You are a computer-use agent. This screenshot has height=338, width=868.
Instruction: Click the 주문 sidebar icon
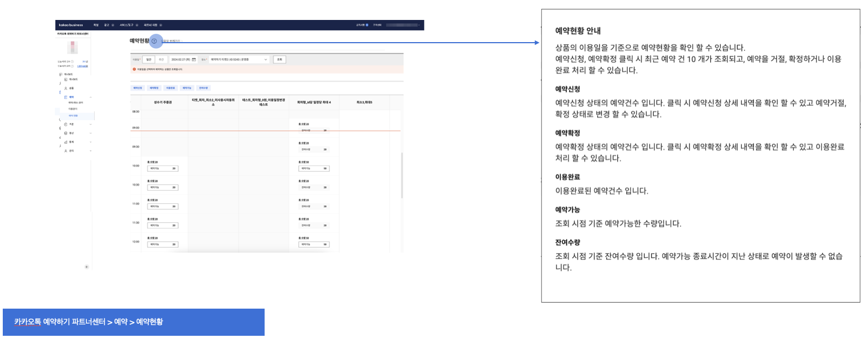(65, 124)
